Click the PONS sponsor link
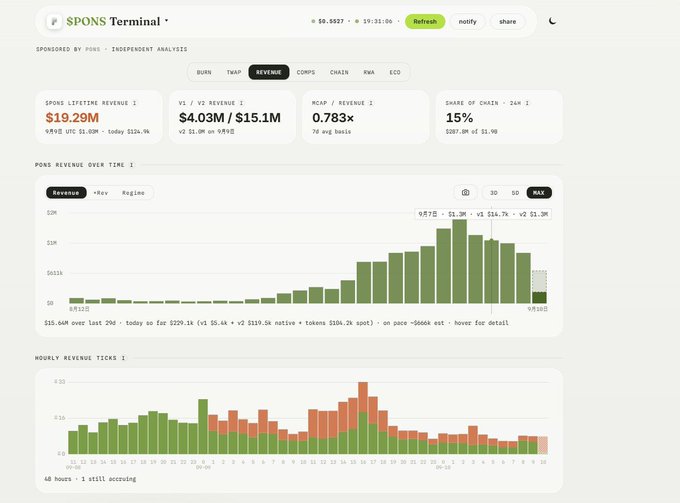The image size is (680, 503). click(92, 49)
